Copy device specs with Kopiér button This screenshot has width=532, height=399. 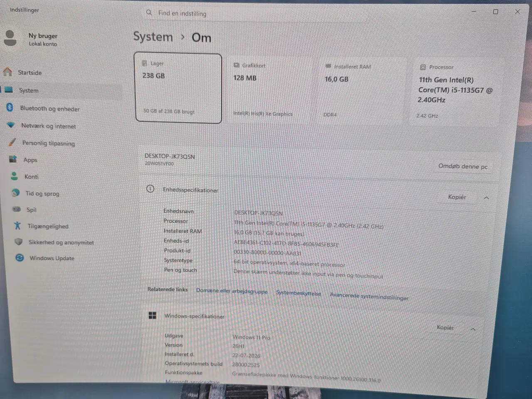click(457, 197)
